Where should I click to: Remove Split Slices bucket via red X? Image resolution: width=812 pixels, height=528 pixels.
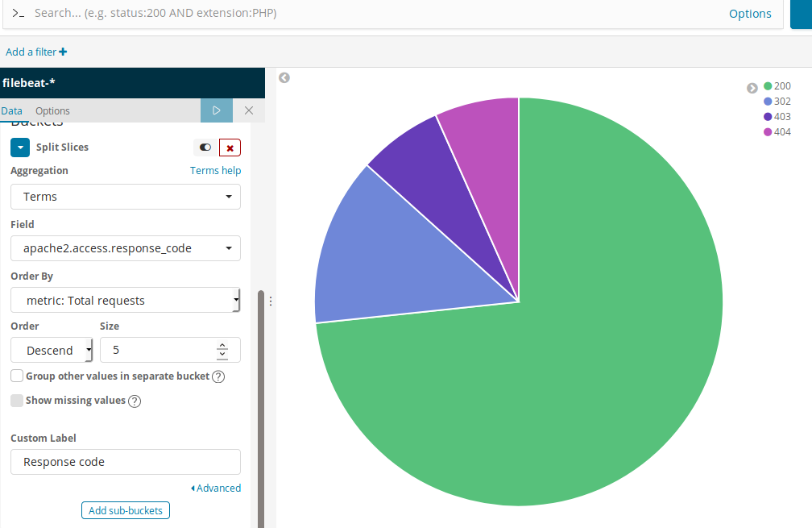tap(230, 148)
